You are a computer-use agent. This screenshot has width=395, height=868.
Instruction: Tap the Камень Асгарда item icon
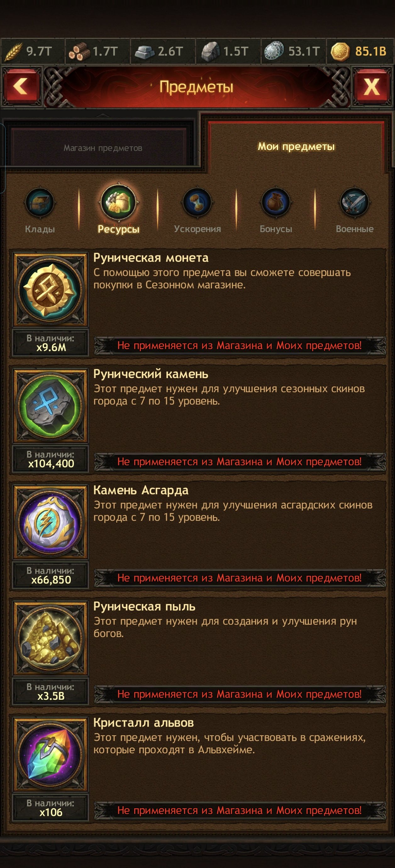click(51, 523)
